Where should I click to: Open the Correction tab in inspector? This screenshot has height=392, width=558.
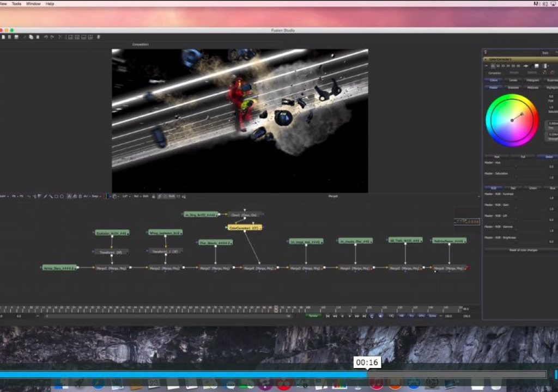click(x=494, y=73)
